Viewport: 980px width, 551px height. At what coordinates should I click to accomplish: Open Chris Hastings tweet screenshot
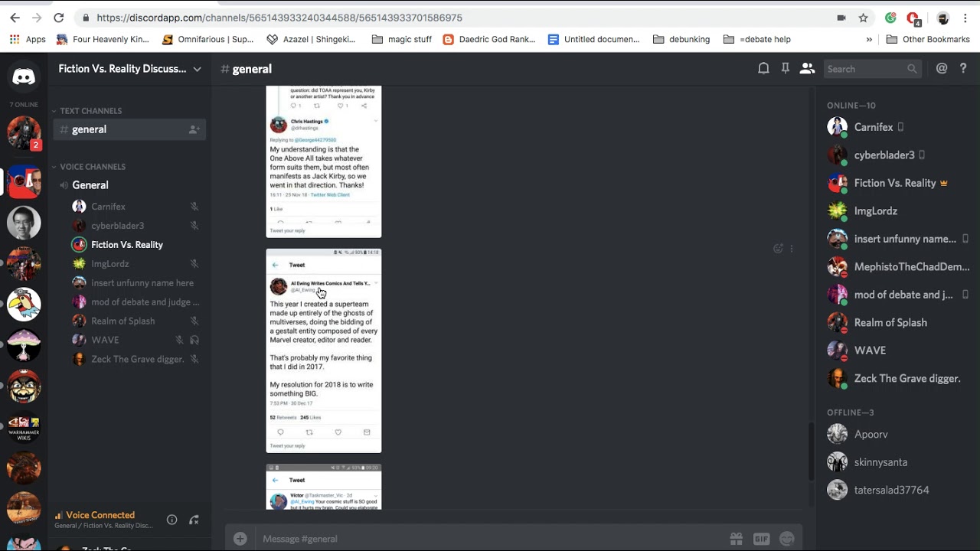pos(324,161)
